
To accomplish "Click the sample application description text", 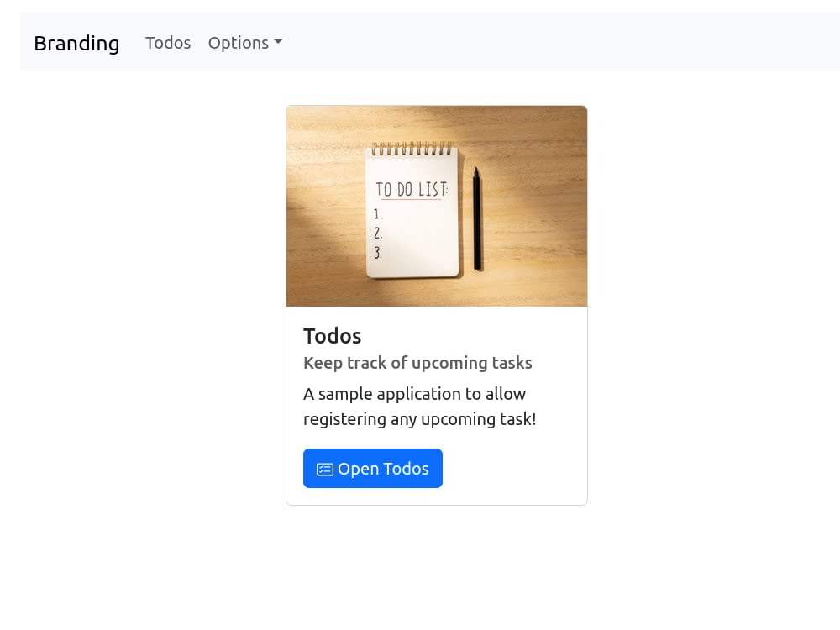I will pos(419,406).
